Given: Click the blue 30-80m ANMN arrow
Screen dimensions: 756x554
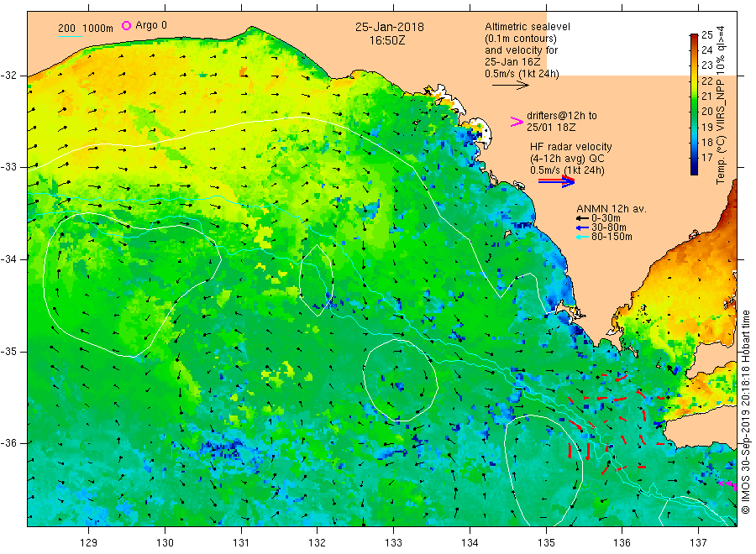Looking at the screenshot, I should click(582, 227).
